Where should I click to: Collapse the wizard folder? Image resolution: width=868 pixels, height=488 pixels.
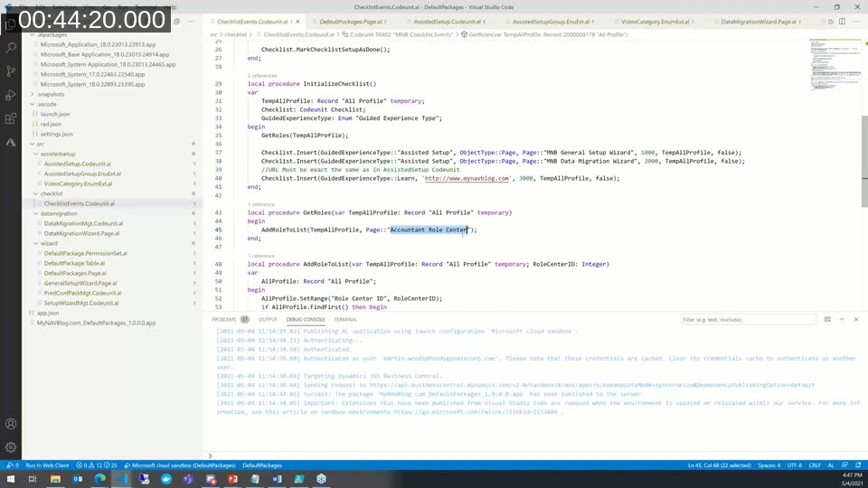point(49,243)
